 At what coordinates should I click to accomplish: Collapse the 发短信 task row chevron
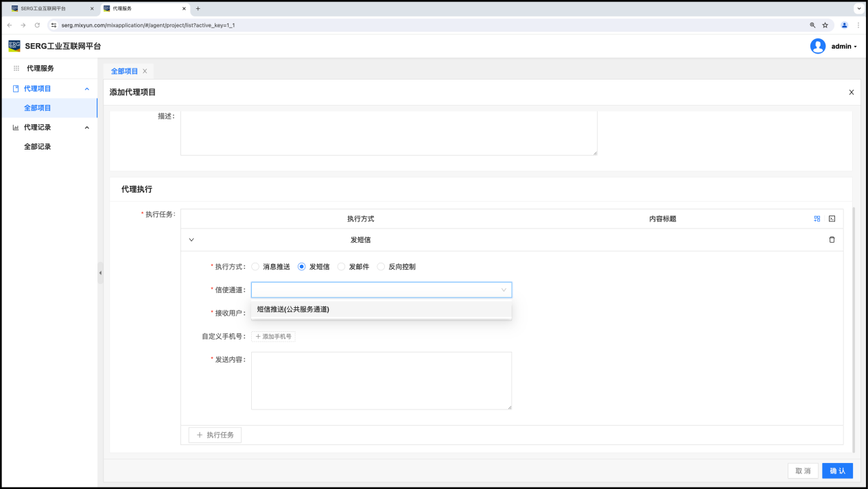pyautogui.click(x=191, y=240)
